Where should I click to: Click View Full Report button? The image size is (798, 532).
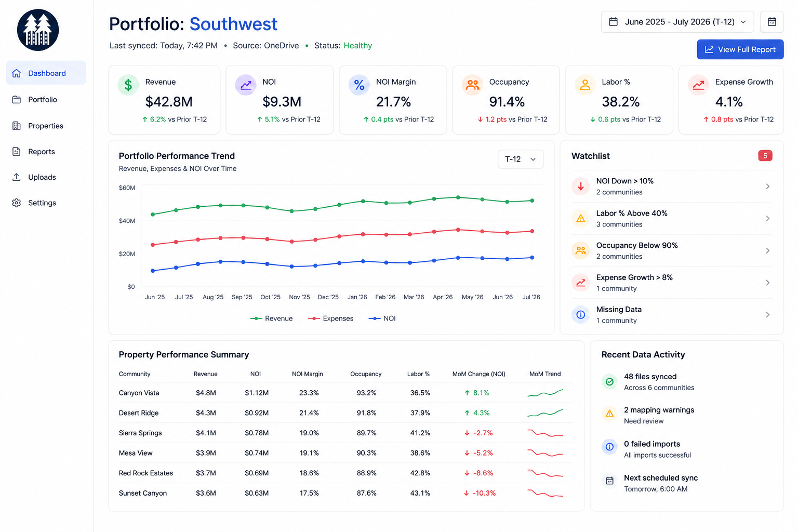click(x=740, y=49)
